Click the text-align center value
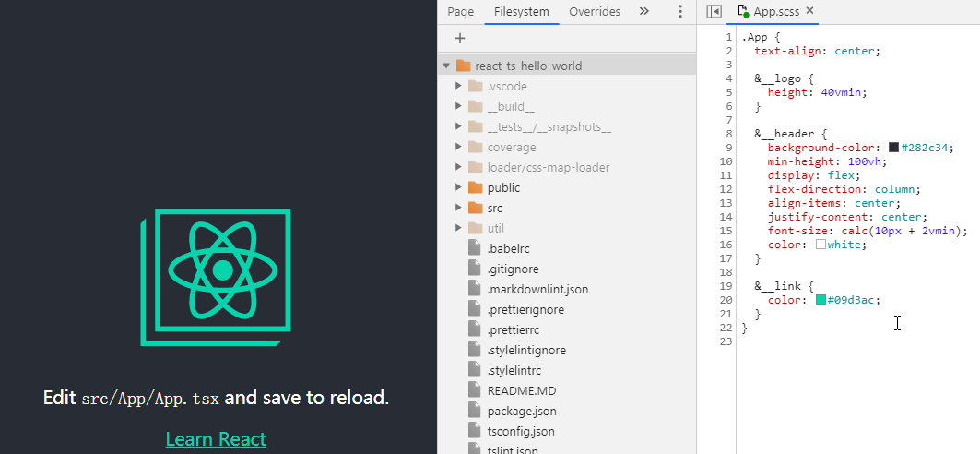 855,51
